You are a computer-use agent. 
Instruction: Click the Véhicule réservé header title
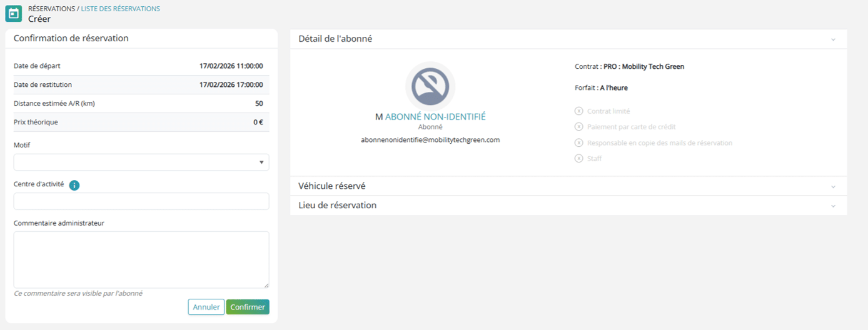point(332,186)
